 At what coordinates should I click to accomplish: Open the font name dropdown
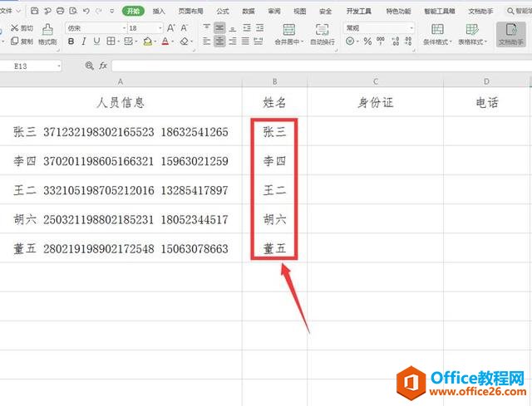[x=124, y=28]
